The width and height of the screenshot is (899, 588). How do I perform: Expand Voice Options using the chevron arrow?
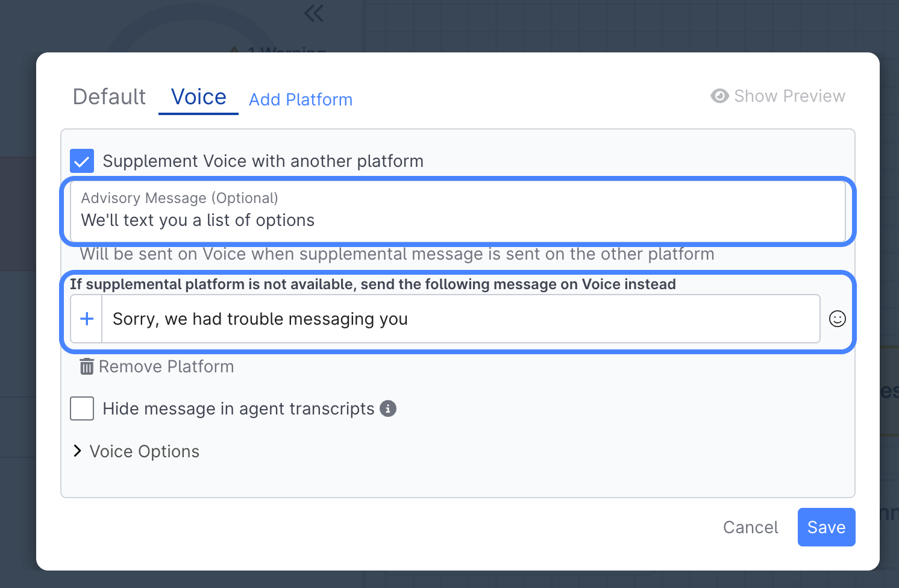[77, 451]
